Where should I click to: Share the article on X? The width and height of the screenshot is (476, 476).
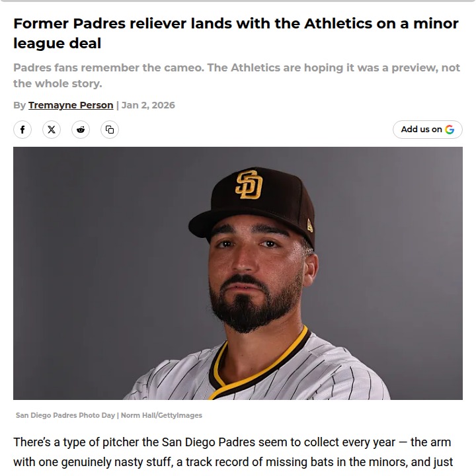pyautogui.click(x=52, y=130)
